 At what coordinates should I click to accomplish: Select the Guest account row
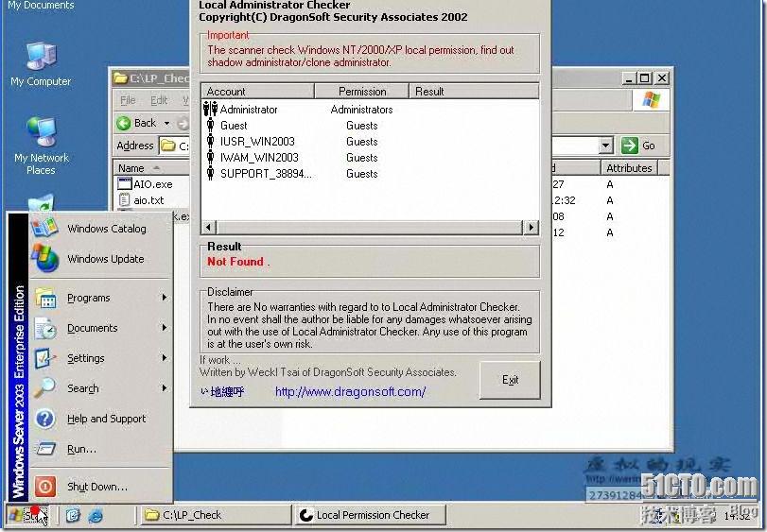[x=371, y=126]
